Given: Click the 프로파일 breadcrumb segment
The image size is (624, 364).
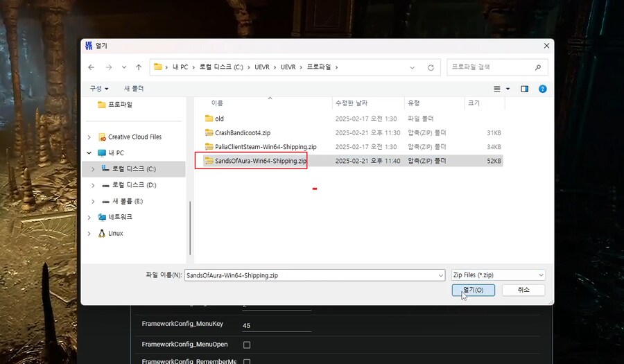Looking at the screenshot, I should [x=319, y=67].
